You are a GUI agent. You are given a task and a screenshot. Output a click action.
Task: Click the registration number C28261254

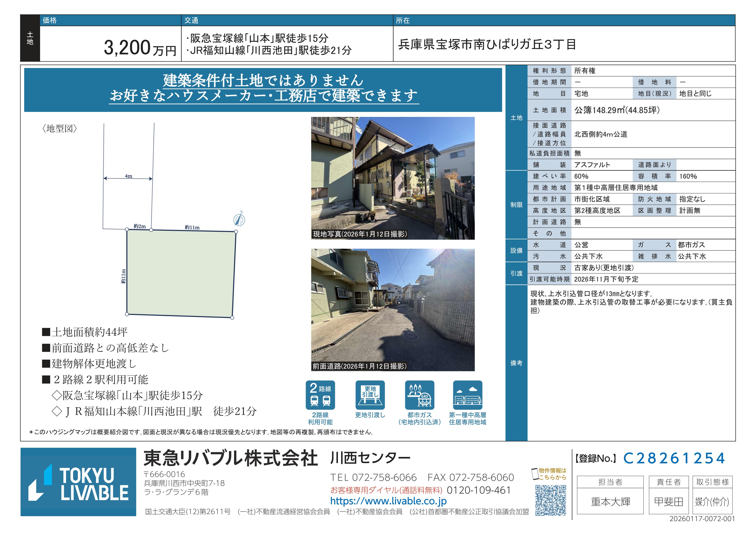click(x=674, y=458)
